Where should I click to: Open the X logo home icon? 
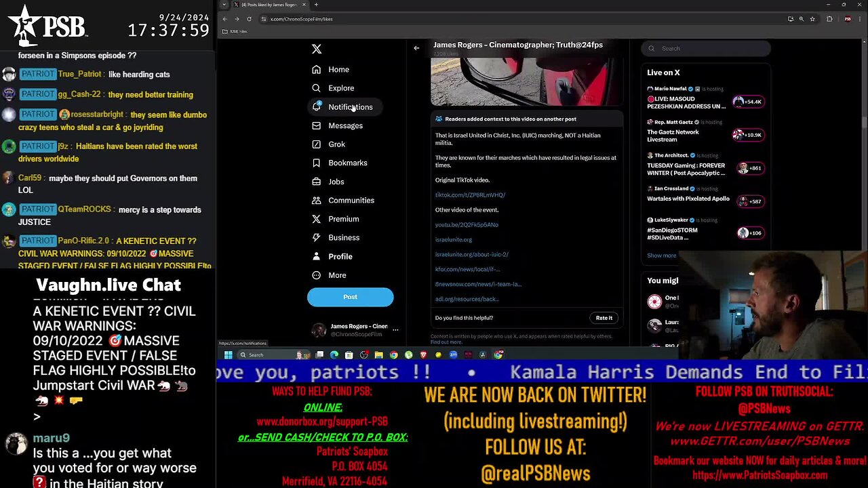tap(317, 49)
